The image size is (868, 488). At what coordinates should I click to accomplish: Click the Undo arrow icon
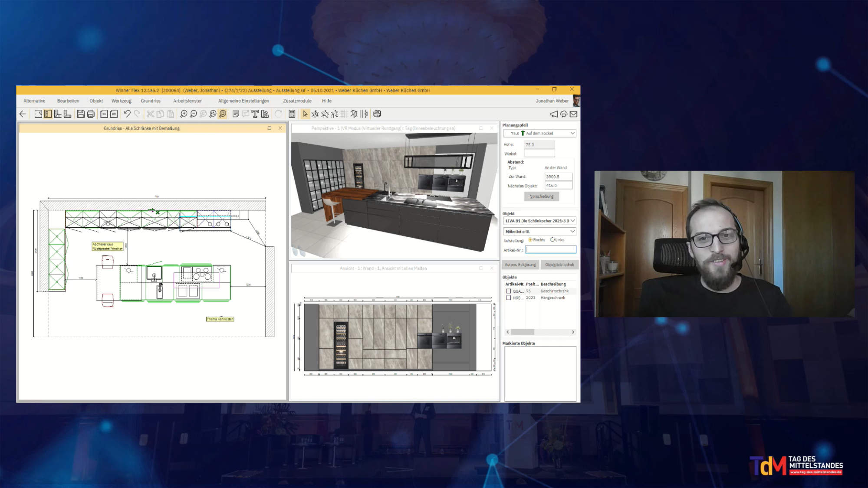pyautogui.click(x=127, y=114)
